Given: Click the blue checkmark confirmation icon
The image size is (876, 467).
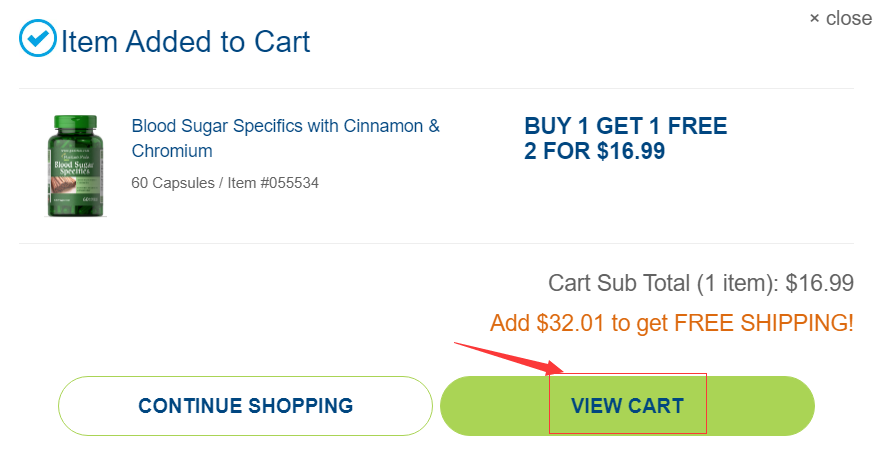Looking at the screenshot, I should point(38,40).
